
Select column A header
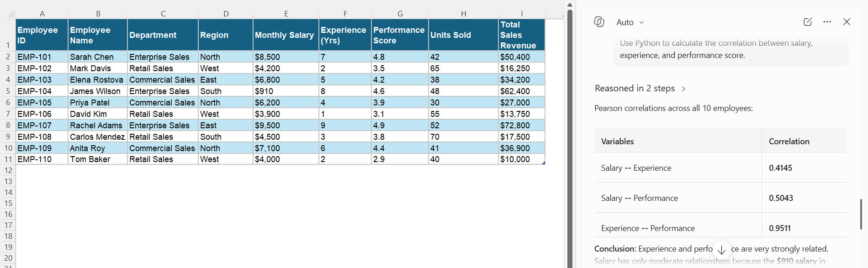[42, 14]
